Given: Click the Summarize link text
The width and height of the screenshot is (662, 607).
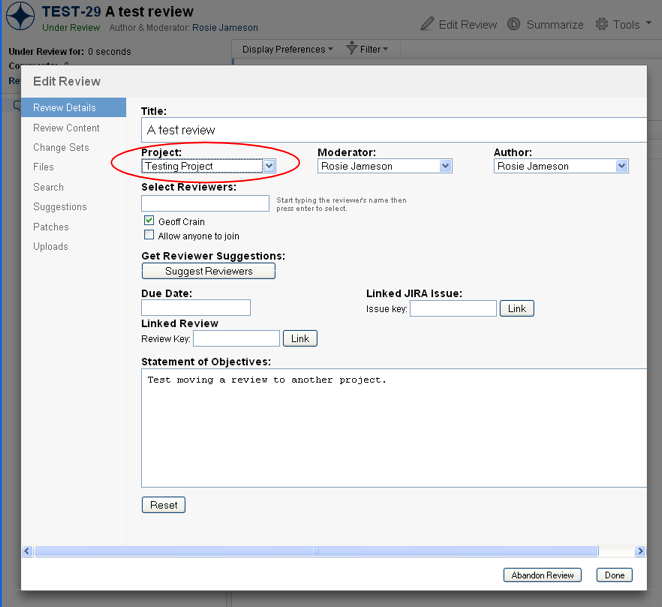Looking at the screenshot, I should (555, 24).
